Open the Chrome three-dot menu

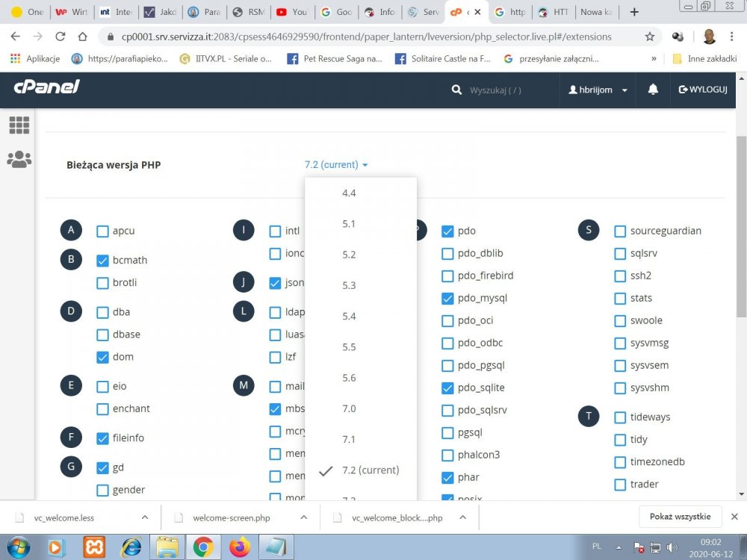(x=731, y=37)
